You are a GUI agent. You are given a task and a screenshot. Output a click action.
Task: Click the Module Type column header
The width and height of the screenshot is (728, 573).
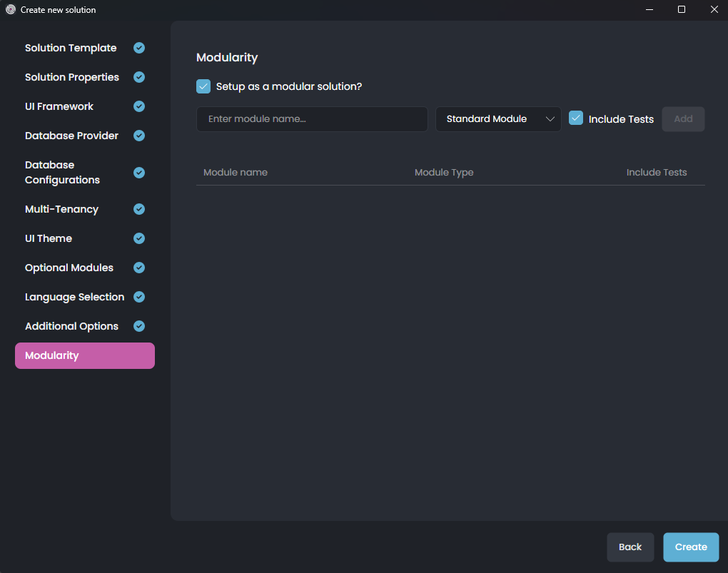[x=444, y=172]
